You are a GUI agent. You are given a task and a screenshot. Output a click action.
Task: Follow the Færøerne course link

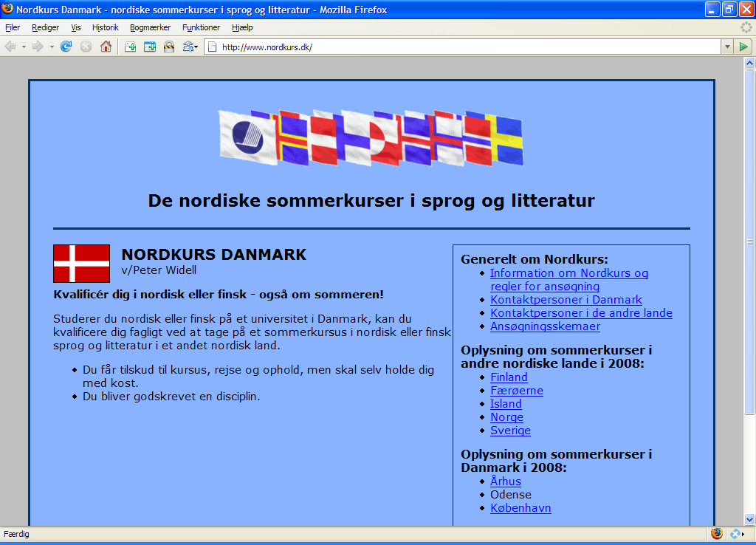pos(516,391)
